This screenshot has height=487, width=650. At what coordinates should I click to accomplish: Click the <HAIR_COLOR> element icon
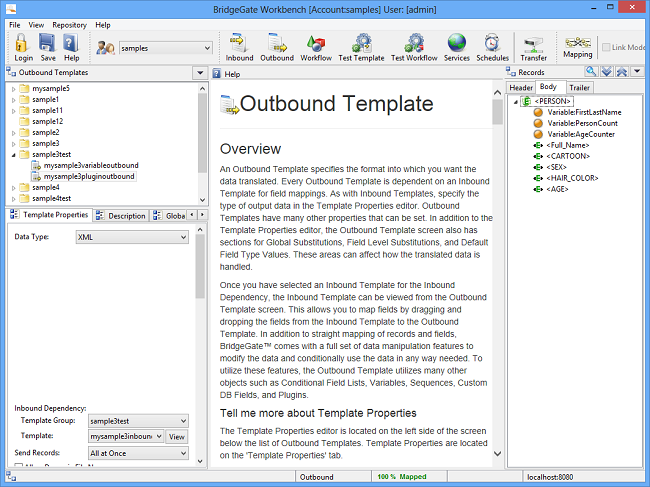[538, 178]
